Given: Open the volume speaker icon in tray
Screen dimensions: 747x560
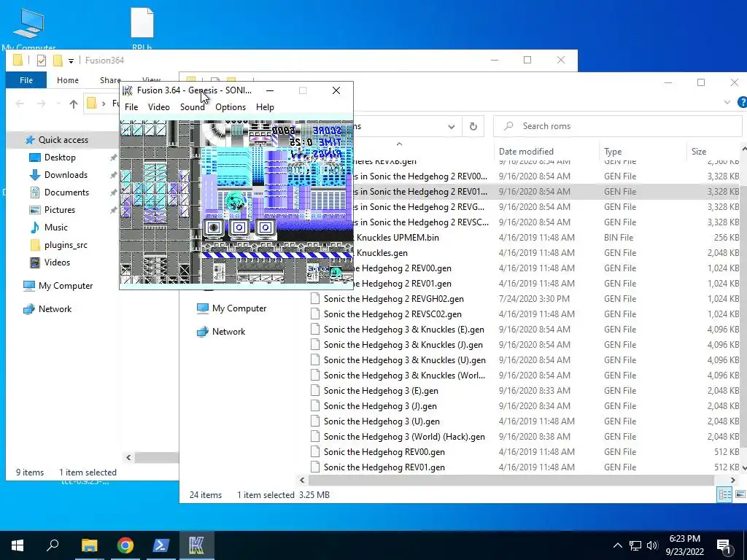Looking at the screenshot, I should 652,545.
